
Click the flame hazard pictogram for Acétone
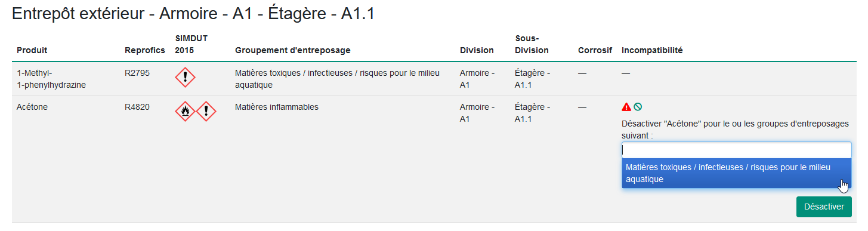185,111
